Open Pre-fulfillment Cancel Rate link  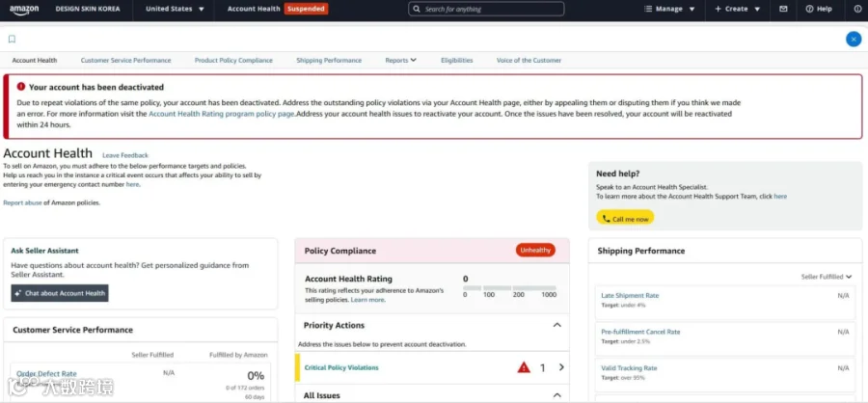[x=640, y=332]
